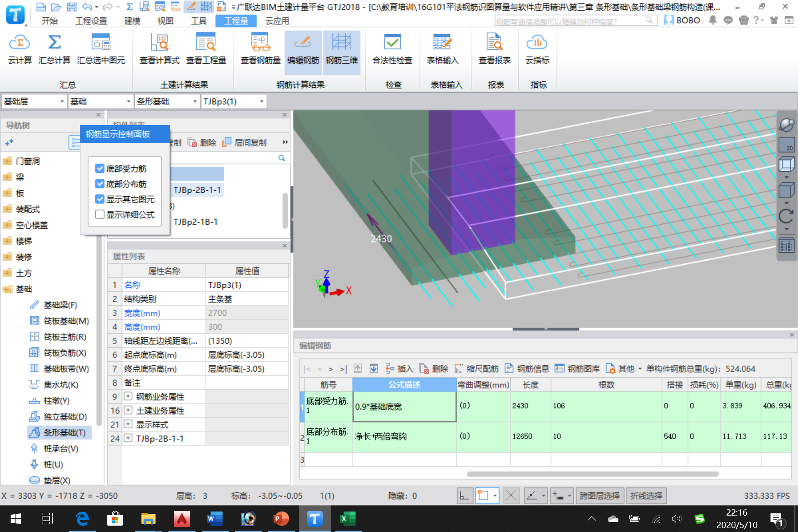Switch to 建模 ribbon tab
Screen dimensions: 798x532
click(132, 21)
